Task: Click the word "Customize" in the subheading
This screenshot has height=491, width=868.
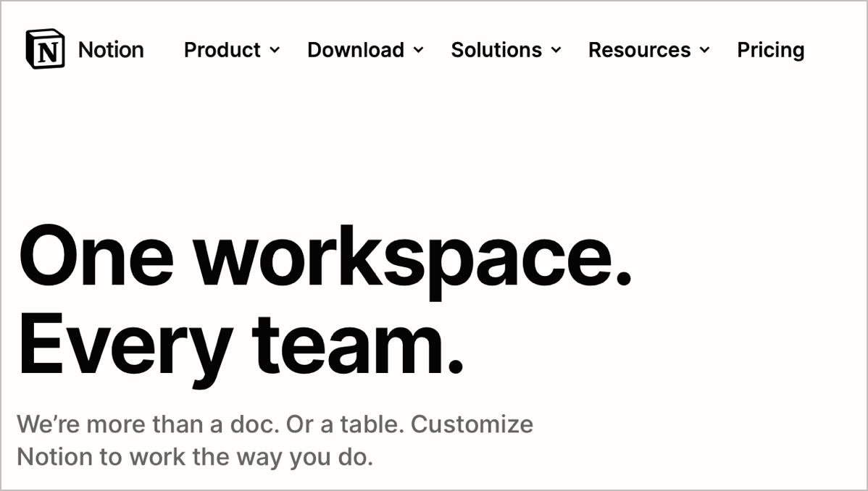Action: 472,424
